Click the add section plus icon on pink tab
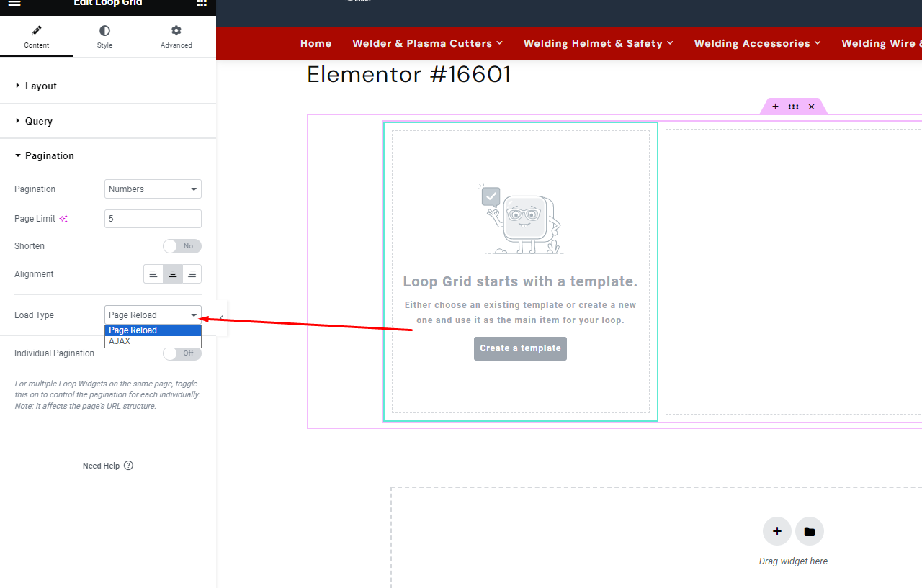922x588 pixels. [775, 107]
